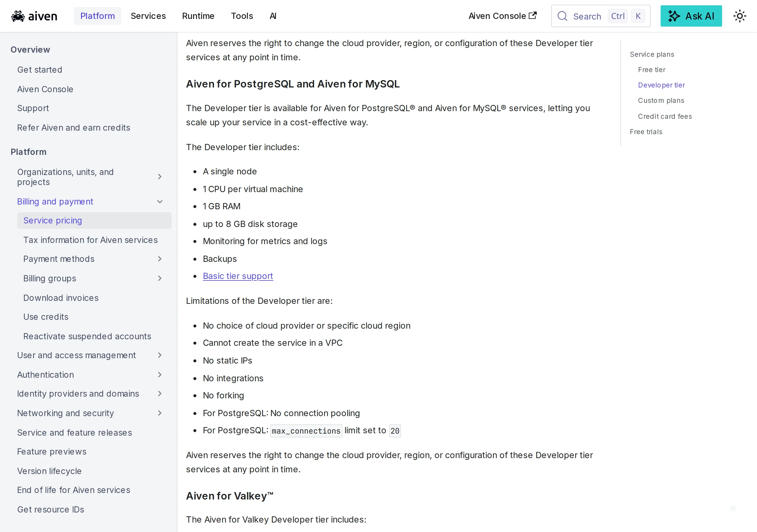Jump to Free tier section
The width and height of the screenshot is (757, 532).
tap(651, 70)
